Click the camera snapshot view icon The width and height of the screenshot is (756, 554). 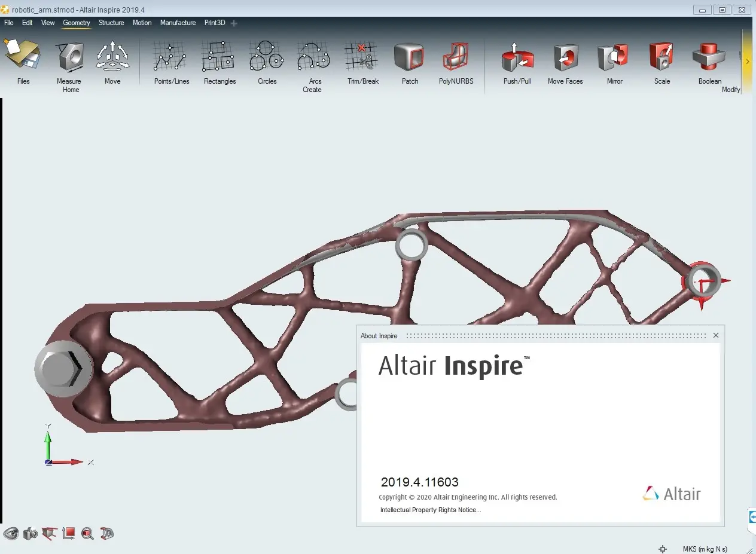[31, 534]
